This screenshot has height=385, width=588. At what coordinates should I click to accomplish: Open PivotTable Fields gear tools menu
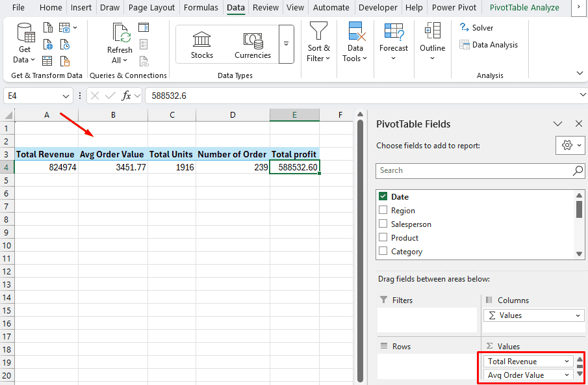tap(570, 145)
